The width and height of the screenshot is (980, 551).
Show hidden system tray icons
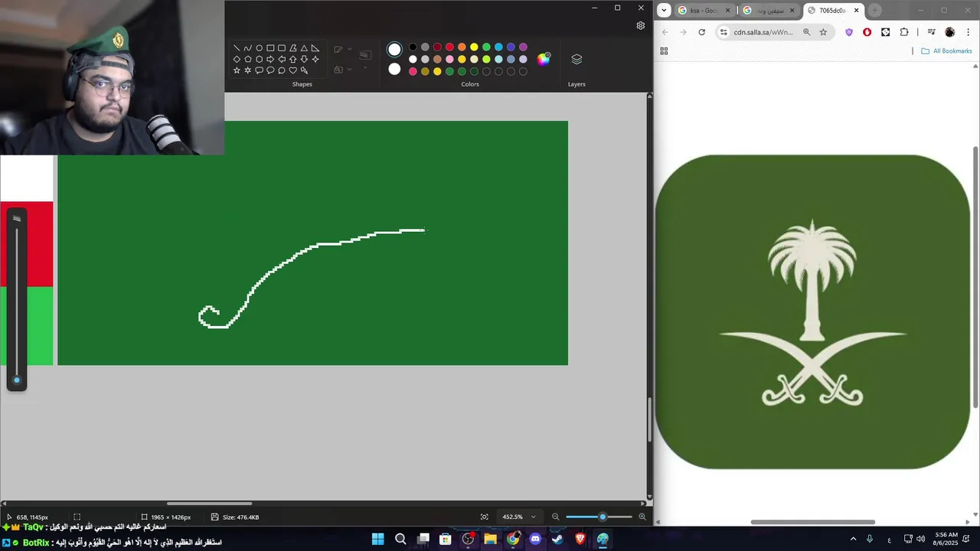point(853,540)
